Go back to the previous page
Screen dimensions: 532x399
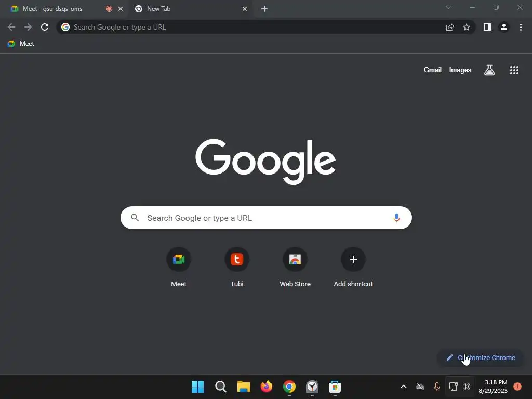point(11,27)
